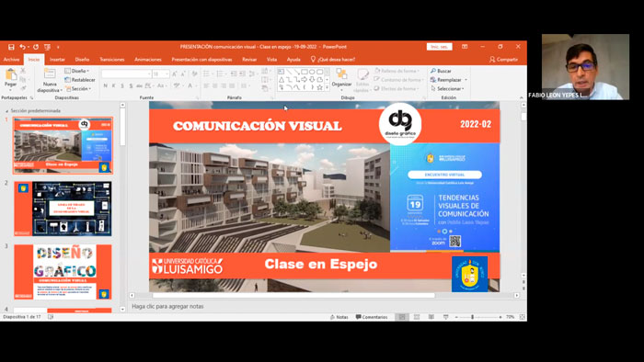The width and height of the screenshot is (644, 362).
Task: Expand the Sección dropdown
Action: tap(78, 88)
